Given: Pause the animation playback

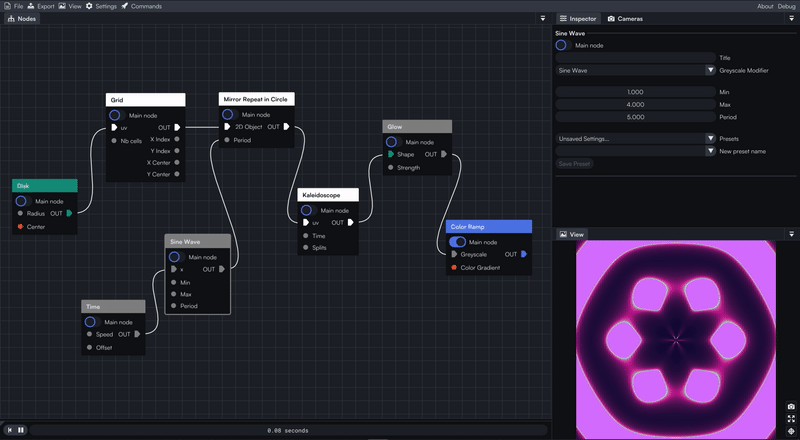Looking at the screenshot, I should pyautogui.click(x=21, y=430).
